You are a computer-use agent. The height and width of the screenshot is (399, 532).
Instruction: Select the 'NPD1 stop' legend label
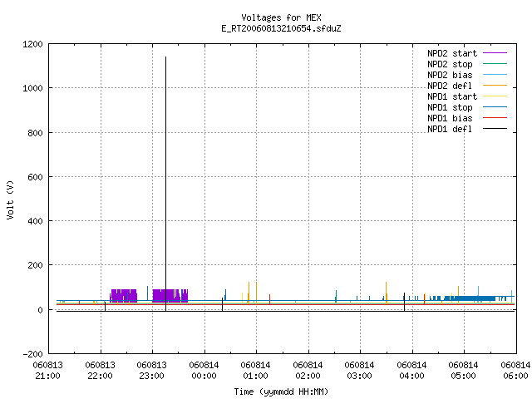pos(450,107)
